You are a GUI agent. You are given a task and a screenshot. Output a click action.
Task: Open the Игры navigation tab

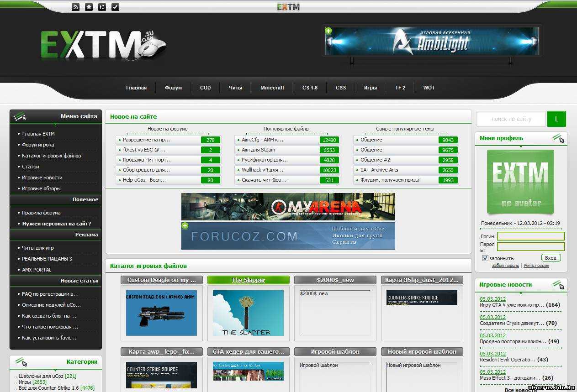pyautogui.click(x=371, y=88)
